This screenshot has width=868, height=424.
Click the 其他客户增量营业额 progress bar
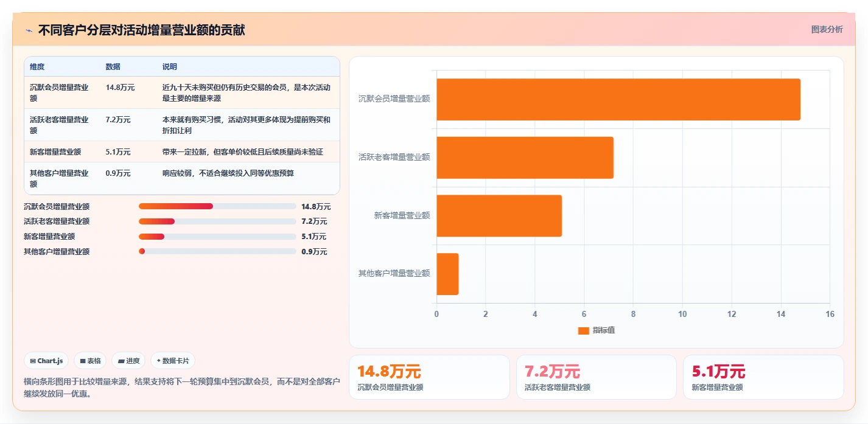[x=217, y=251]
